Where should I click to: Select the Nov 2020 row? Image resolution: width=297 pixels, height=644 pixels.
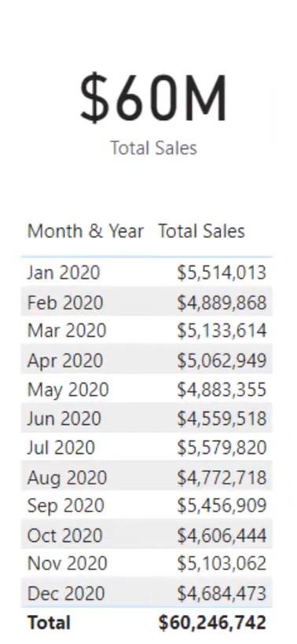point(147,564)
